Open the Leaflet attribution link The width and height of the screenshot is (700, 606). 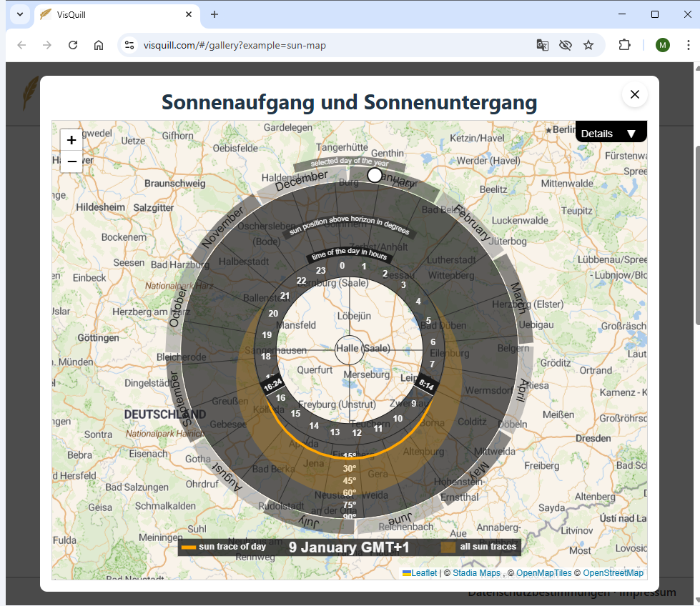423,573
